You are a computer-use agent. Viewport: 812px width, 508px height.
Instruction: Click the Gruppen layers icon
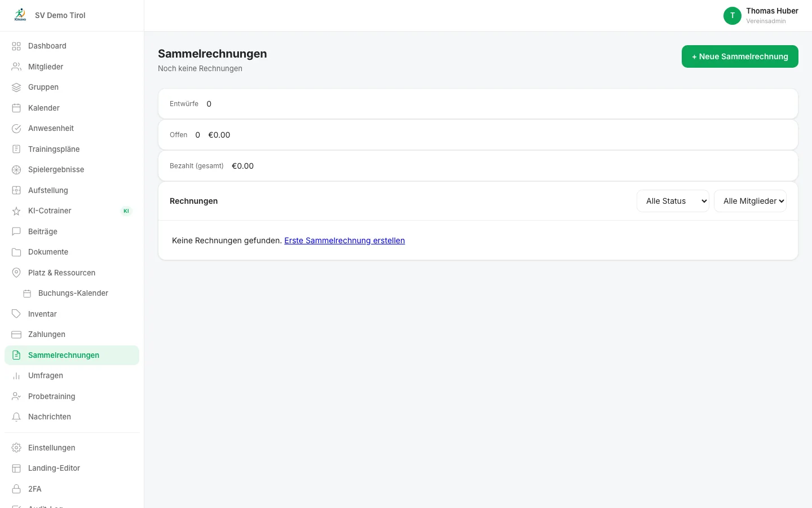[x=16, y=87]
